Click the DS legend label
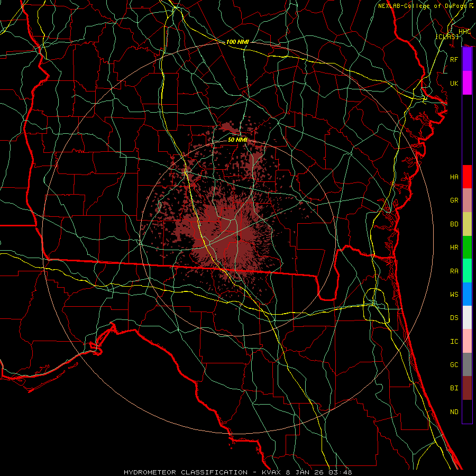The height and width of the screenshot is (476, 476). click(x=454, y=318)
